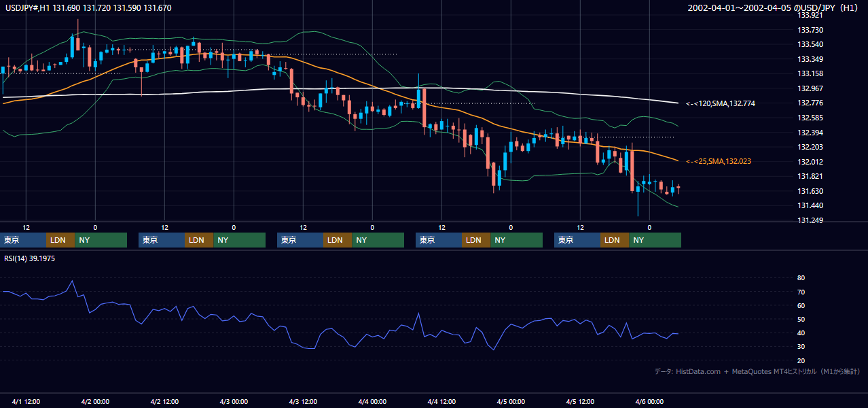
Task: Click the 132.394 price axis value
Action: 810,133
